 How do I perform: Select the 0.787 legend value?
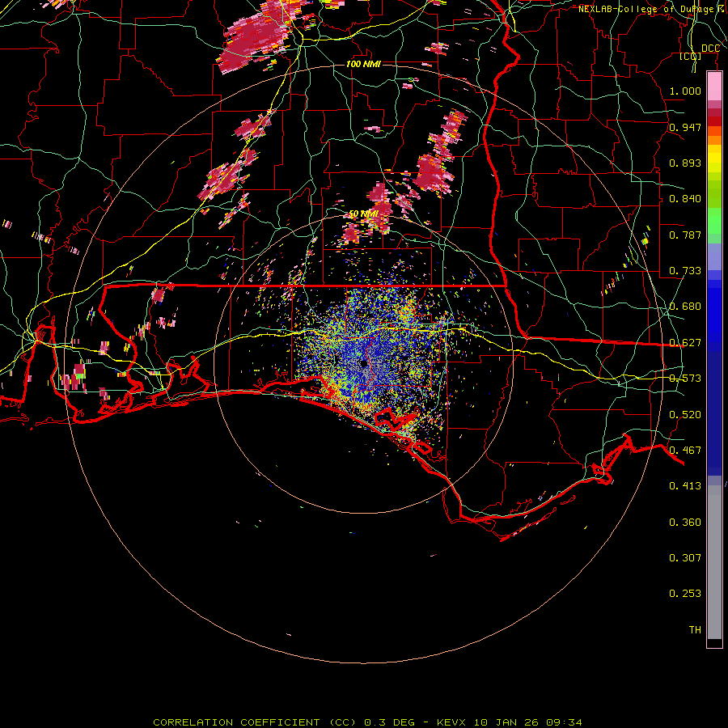click(x=685, y=235)
